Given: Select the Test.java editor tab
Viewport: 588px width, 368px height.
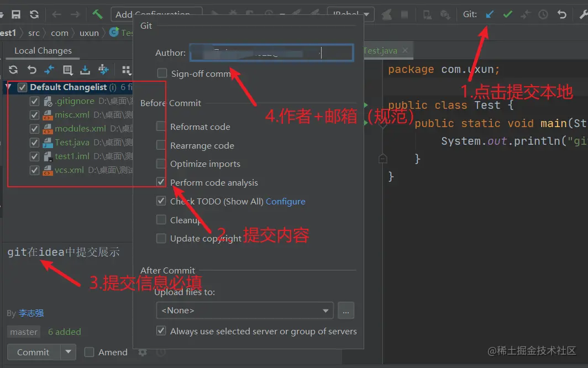Looking at the screenshot, I should click(380, 51).
